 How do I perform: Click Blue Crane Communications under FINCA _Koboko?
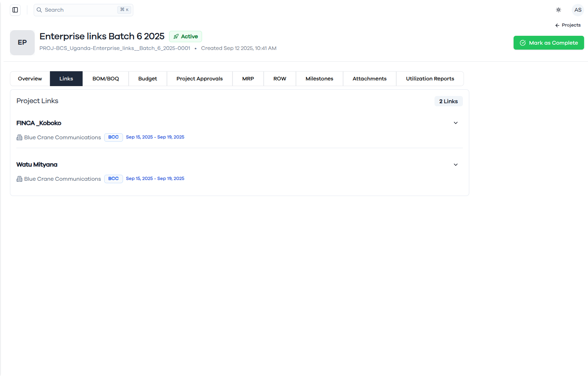tap(62, 138)
